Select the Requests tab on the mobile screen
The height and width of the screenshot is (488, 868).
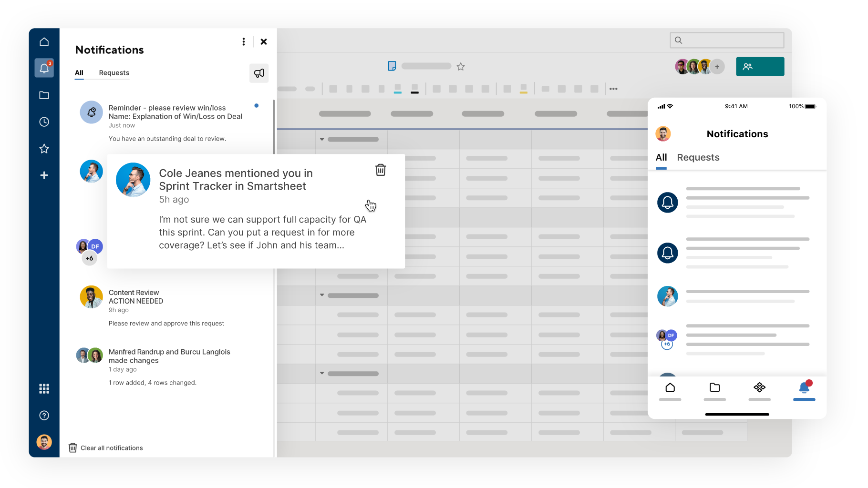point(698,157)
